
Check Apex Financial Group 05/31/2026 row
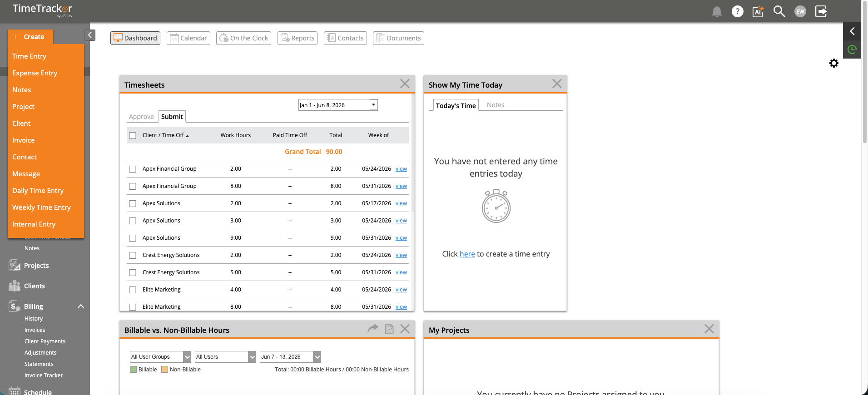tap(133, 186)
